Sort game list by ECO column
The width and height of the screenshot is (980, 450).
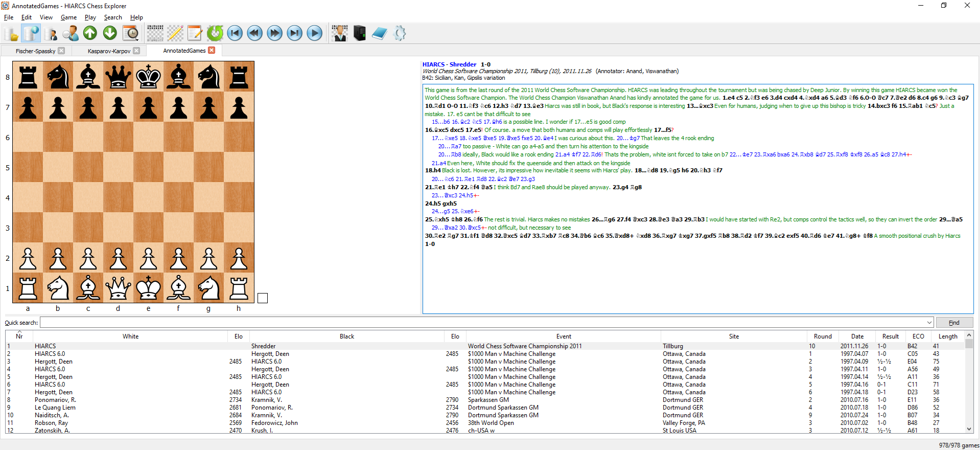point(918,336)
